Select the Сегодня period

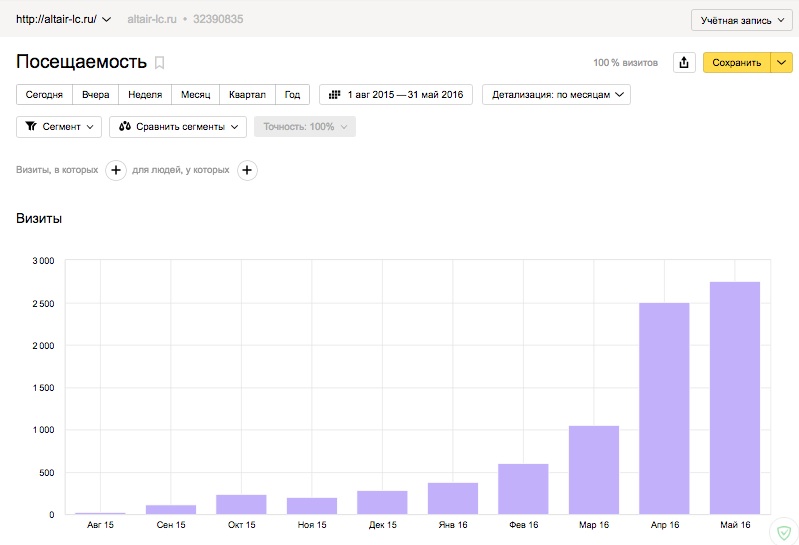pyautogui.click(x=44, y=95)
